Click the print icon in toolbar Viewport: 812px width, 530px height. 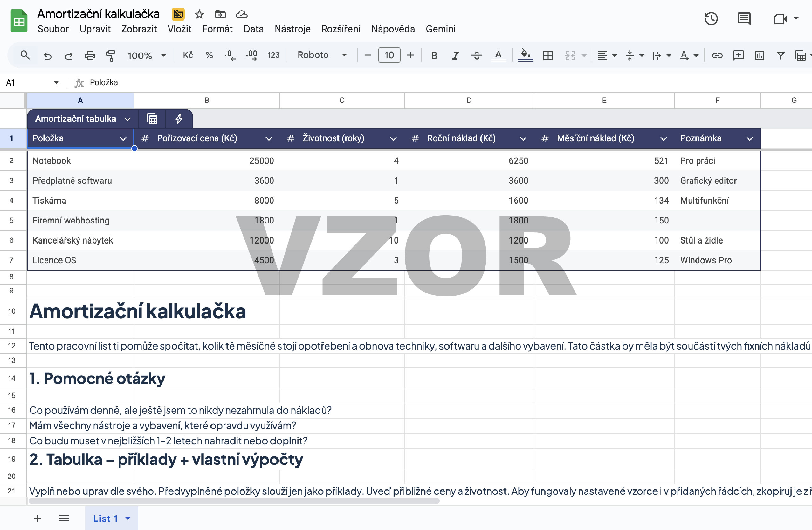coord(90,55)
